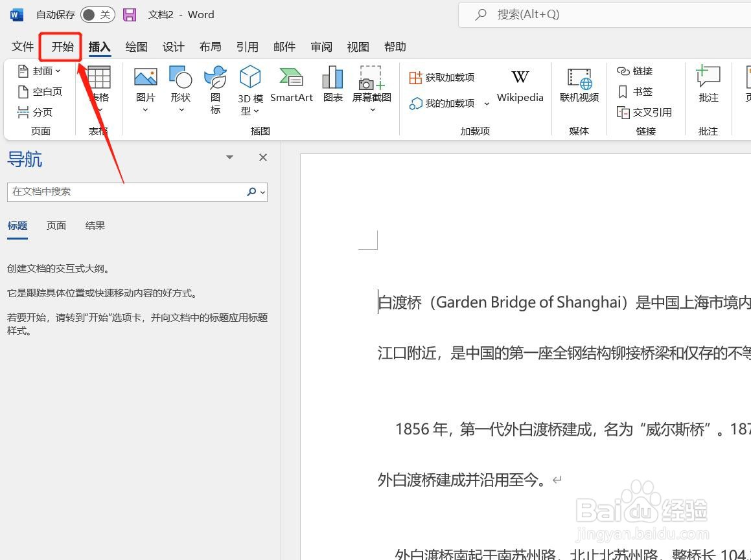751x560 pixels.
Task: Toggle the AutoSave (自动保存) switch
Action: [98, 15]
